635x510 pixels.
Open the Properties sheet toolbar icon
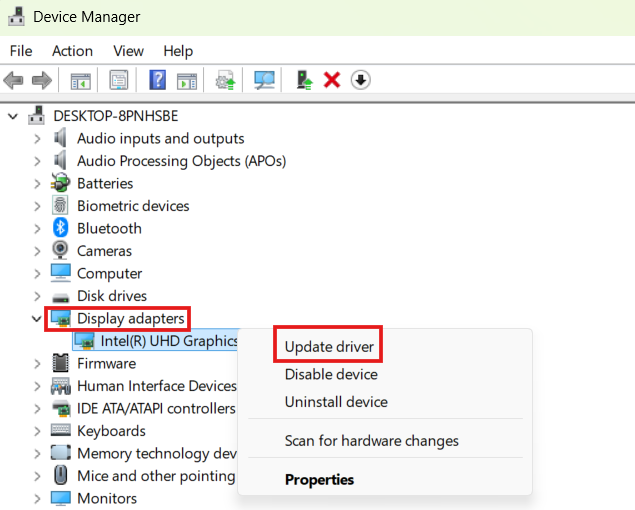(119, 80)
